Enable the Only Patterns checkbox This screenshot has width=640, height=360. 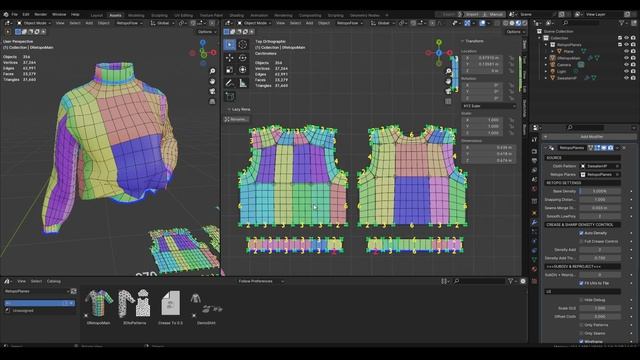[581, 325]
